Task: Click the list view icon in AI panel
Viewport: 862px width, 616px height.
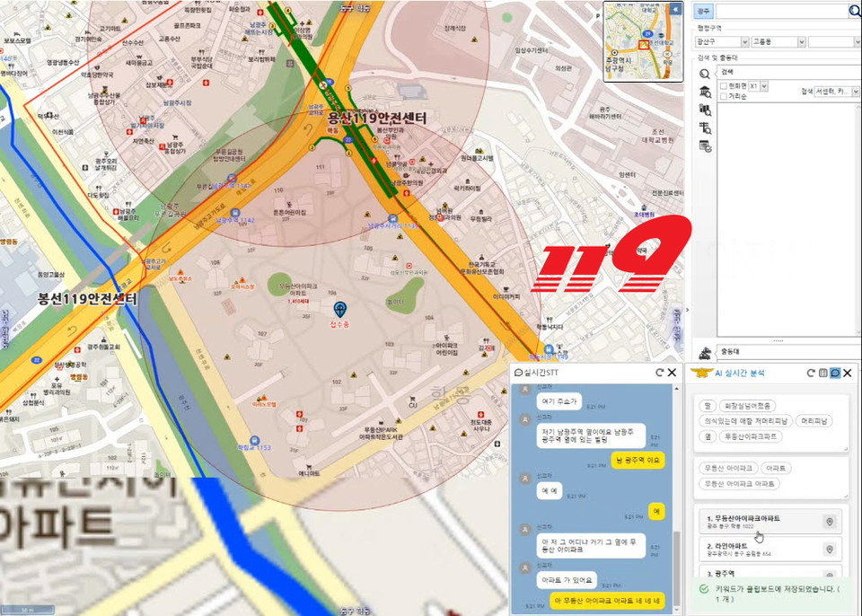Action: pyautogui.click(x=822, y=373)
